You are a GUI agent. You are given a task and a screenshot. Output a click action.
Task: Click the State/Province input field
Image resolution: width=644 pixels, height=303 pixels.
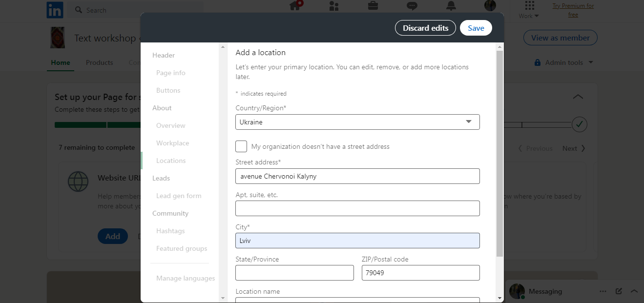[294, 273]
